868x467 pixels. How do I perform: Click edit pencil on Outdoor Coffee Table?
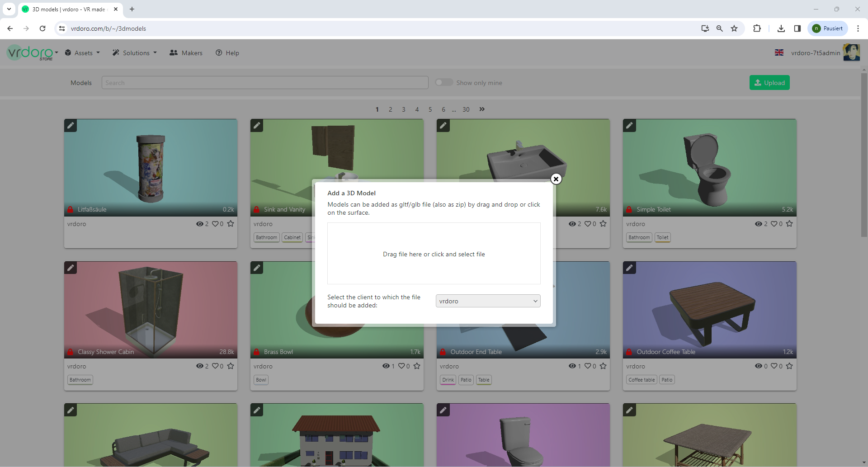click(629, 268)
